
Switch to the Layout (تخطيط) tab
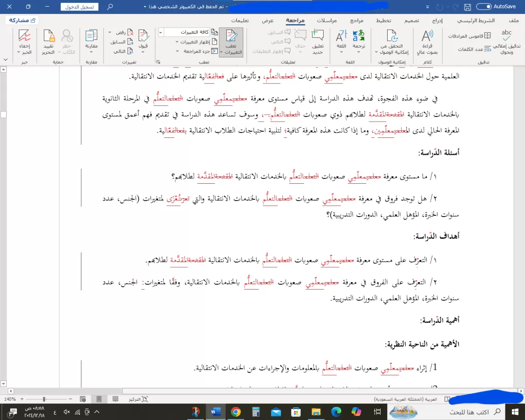(384, 21)
